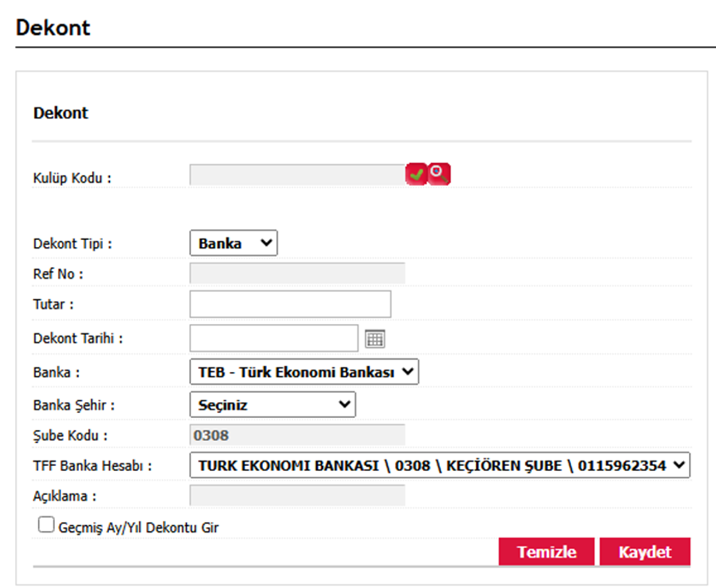The height and width of the screenshot is (588, 716).
Task: Click the Dekont Tarihi date field
Action: [274, 338]
